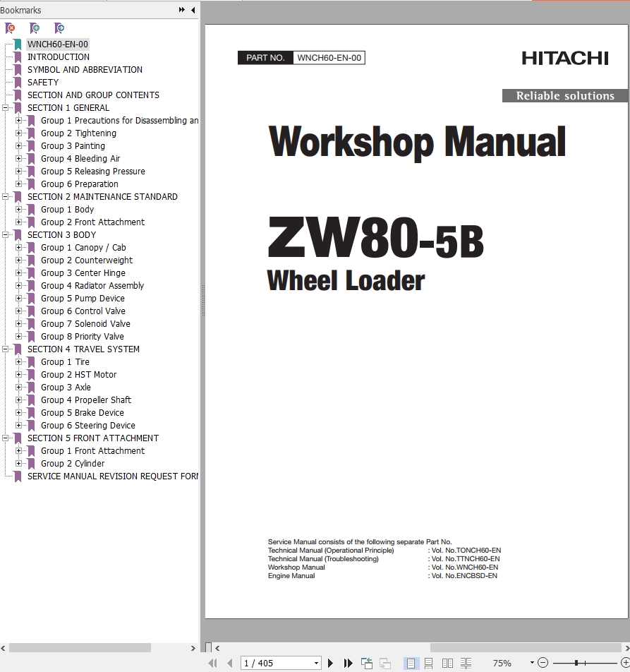Jump to the last page

[x=349, y=663]
